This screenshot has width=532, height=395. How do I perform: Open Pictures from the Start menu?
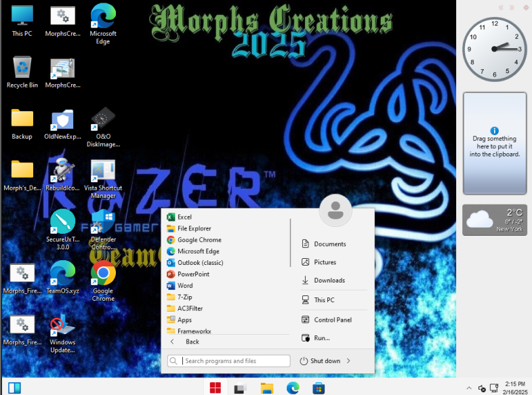point(319,262)
